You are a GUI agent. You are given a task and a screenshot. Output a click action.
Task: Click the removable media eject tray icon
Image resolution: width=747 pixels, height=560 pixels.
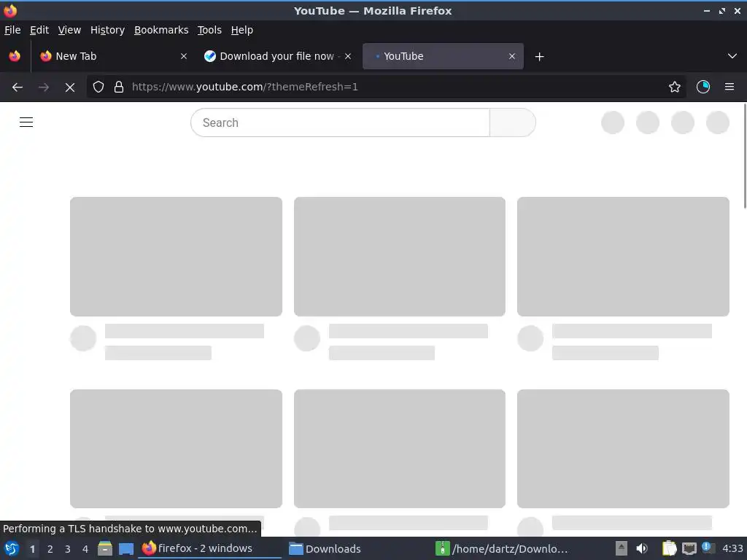coord(622,548)
